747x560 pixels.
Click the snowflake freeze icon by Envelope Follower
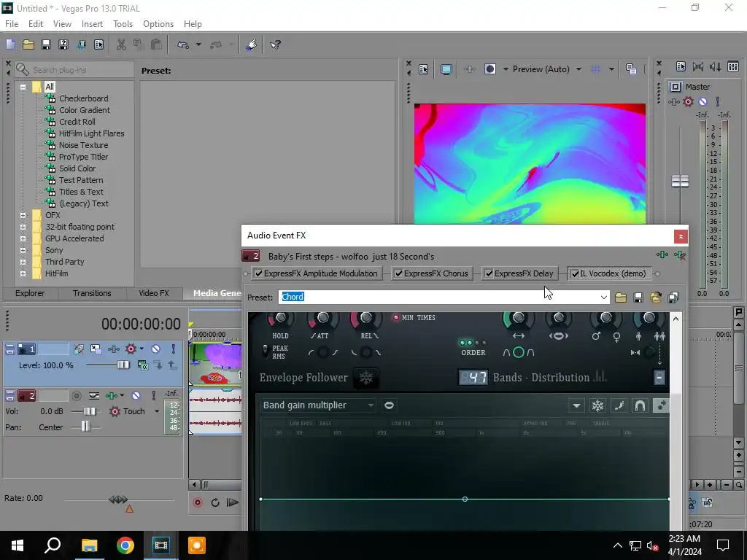(366, 378)
